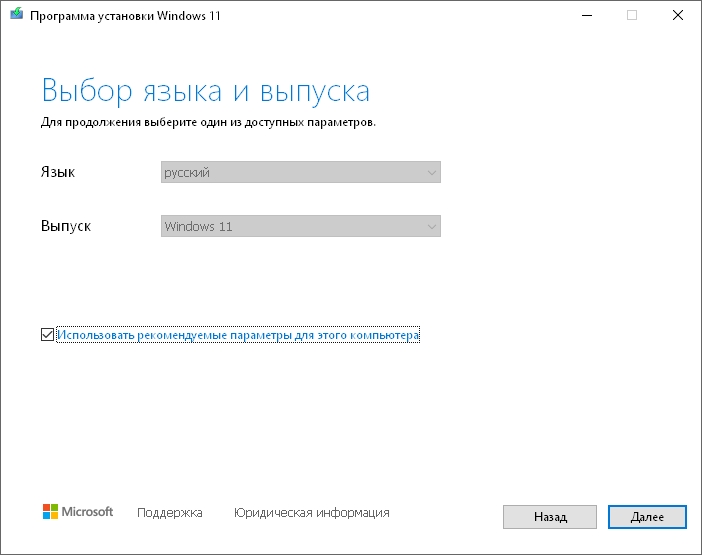Screen dimensions: 702x555
Task: Open the 'Юридическая информация' link
Action: click(311, 513)
